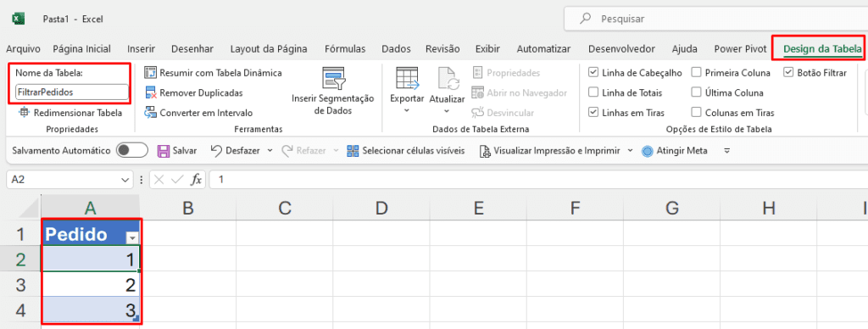Open the Refazer history dropdown
This screenshot has width=868, height=329.
(x=336, y=151)
